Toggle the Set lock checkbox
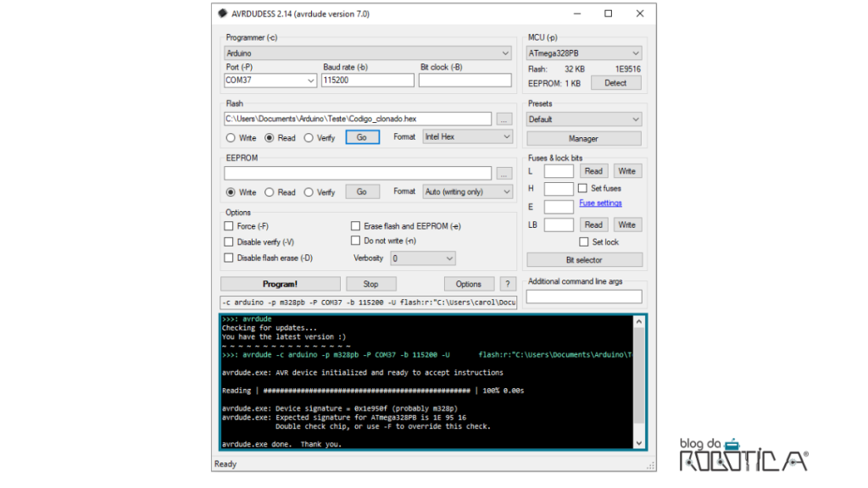Viewport: 868px width, 488px height. [x=583, y=241]
